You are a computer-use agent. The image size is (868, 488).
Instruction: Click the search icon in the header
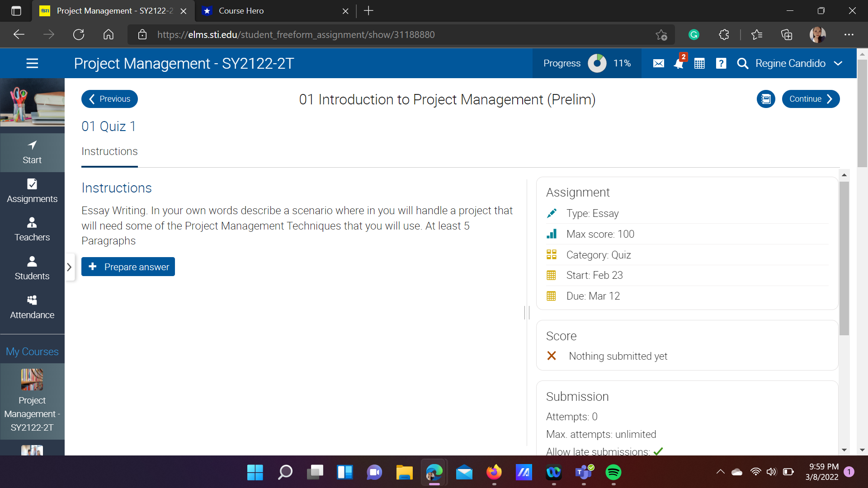pos(742,63)
